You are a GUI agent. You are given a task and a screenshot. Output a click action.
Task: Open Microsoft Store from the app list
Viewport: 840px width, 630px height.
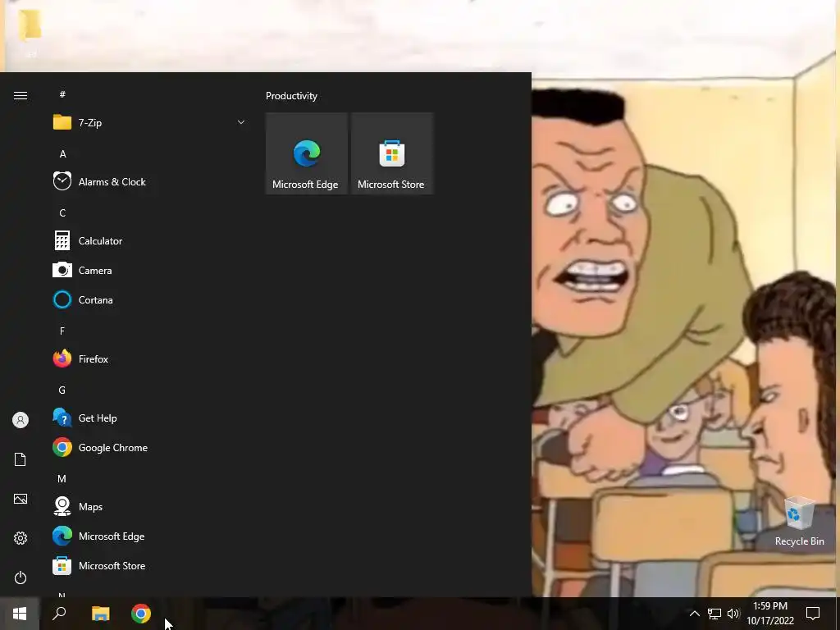(149, 566)
